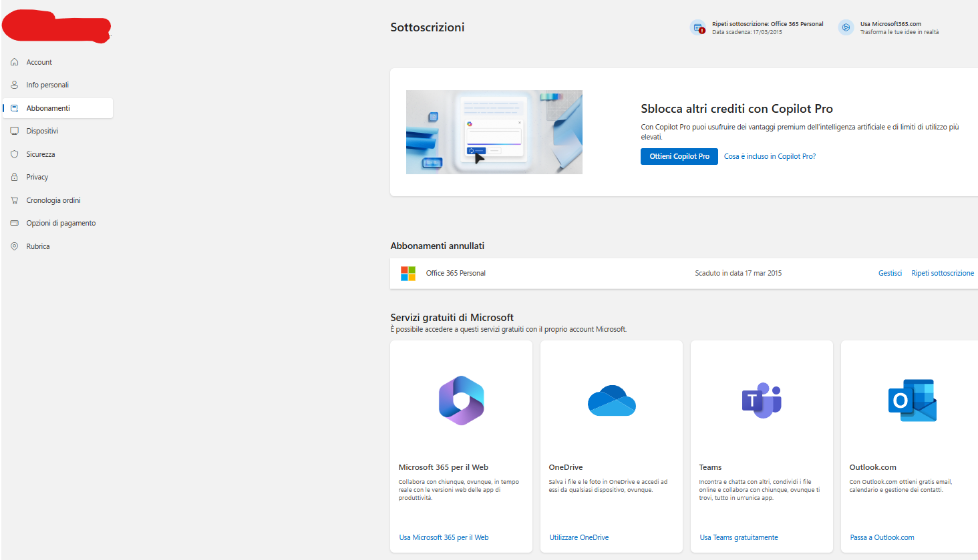
Task: Click 'Sblocca altri crediti con Copilot Pro' heading
Action: point(737,109)
